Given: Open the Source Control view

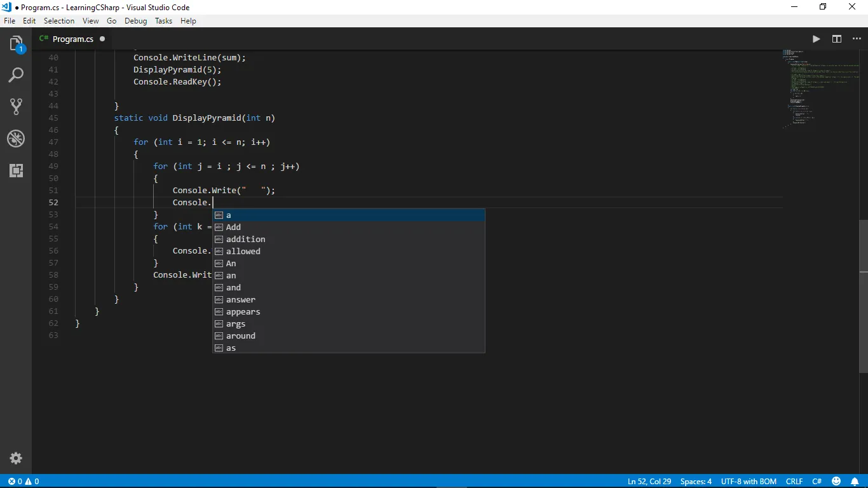Looking at the screenshot, I should [x=16, y=106].
